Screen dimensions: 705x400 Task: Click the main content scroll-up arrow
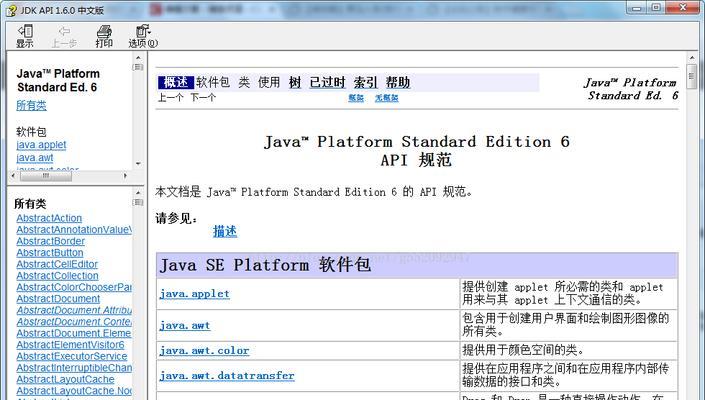coord(692,58)
